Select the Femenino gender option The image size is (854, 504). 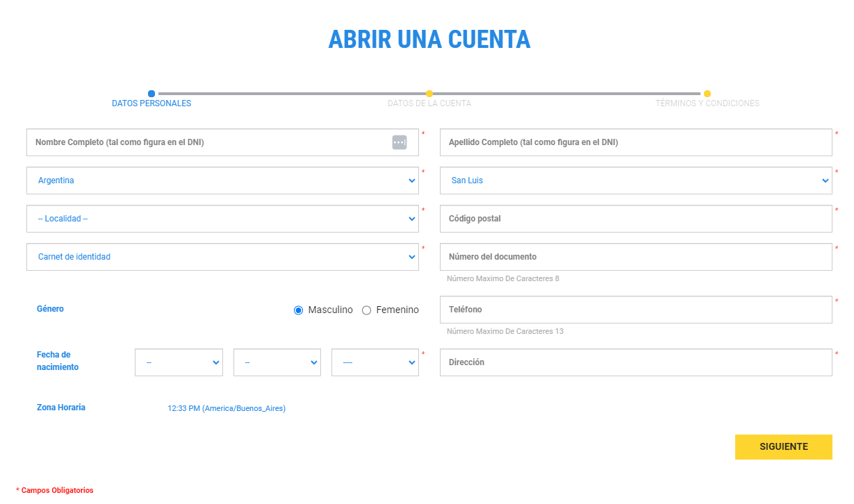(366, 310)
